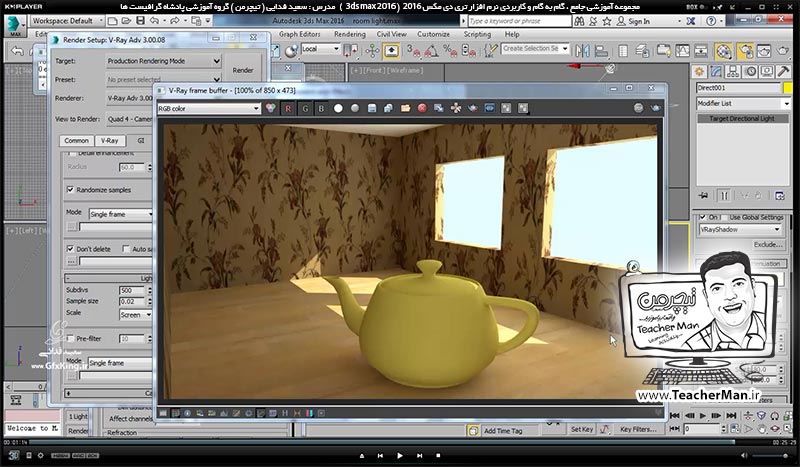Image resolution: width=800 pixels, height=467 pixels.
Task: Clear image with red X icon
Action: (422, 108)
